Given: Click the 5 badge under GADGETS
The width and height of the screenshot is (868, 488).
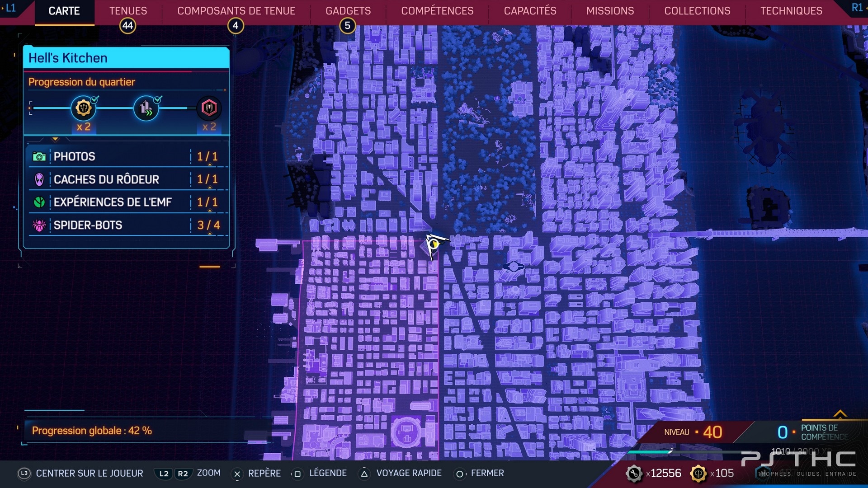Looking at the screenshot, I should point(347,26).
